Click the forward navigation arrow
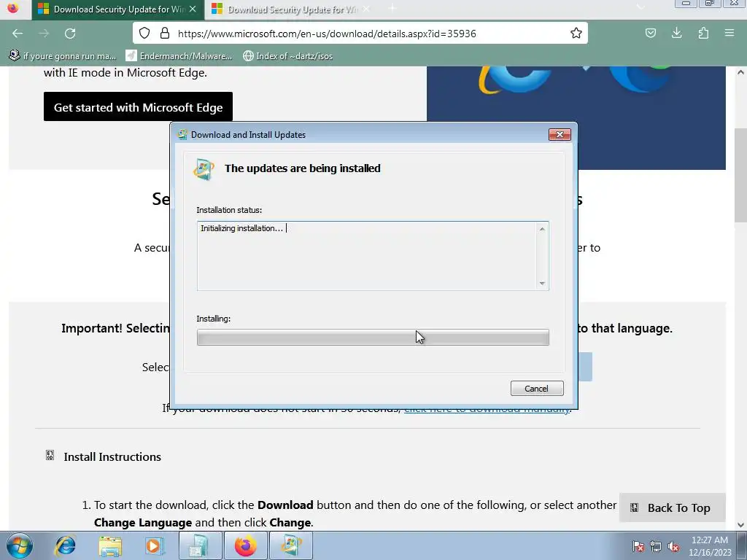Image resolution: width=747 pixels, height=560 pixels. pyautogui.click(x=44, y=34)
